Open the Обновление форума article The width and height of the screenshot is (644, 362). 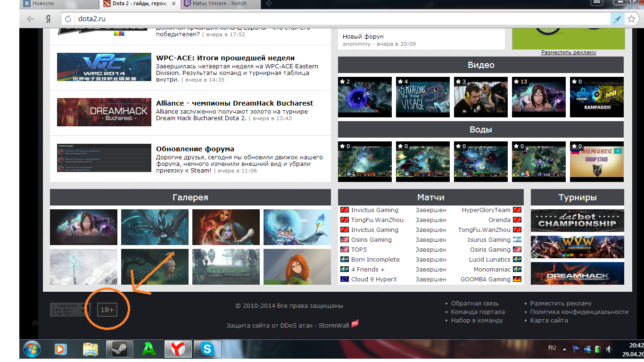pyautogui.click(x=195, y=148)
